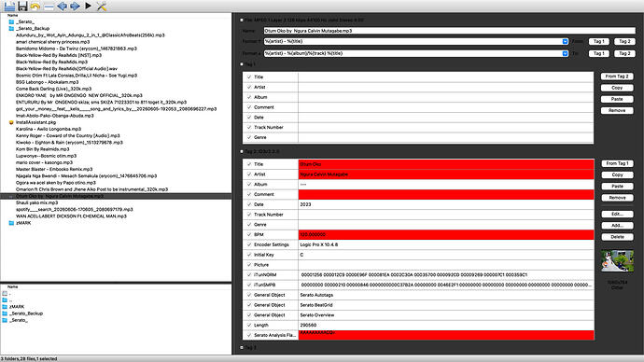
Task: Click _Serato_Backup folder icon in lower directory pane
Action: point(5,313)
